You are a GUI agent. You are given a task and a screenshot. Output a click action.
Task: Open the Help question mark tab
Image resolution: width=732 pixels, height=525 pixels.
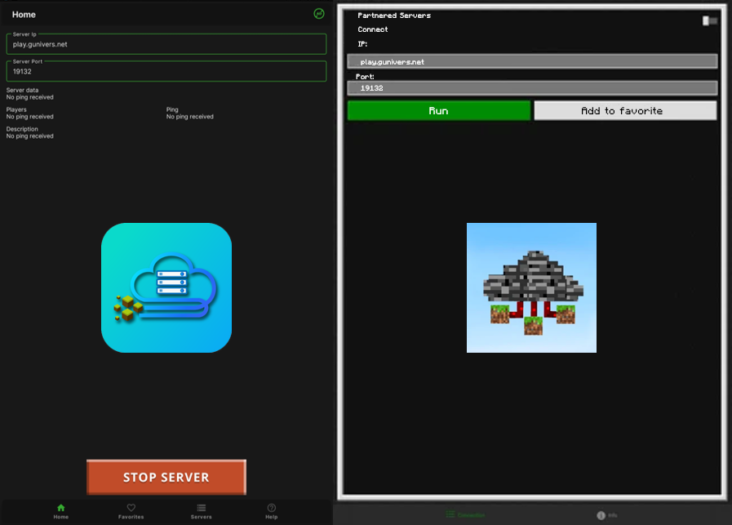[271, 511]
